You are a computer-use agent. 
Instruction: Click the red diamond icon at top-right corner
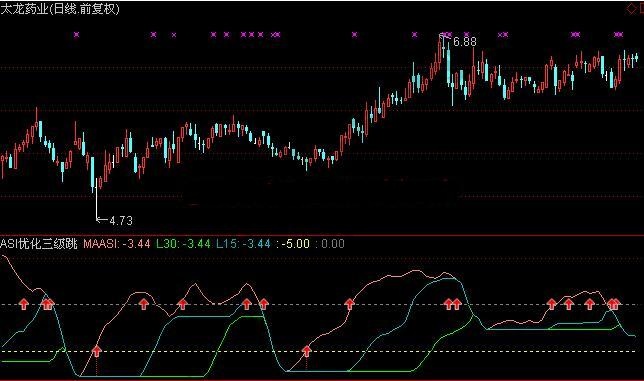(x=632, y=8)
